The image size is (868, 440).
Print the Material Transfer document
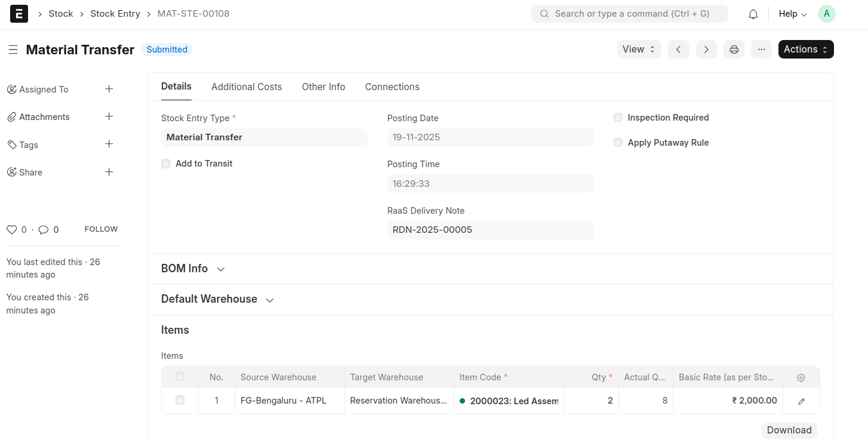tap(734, 49)
